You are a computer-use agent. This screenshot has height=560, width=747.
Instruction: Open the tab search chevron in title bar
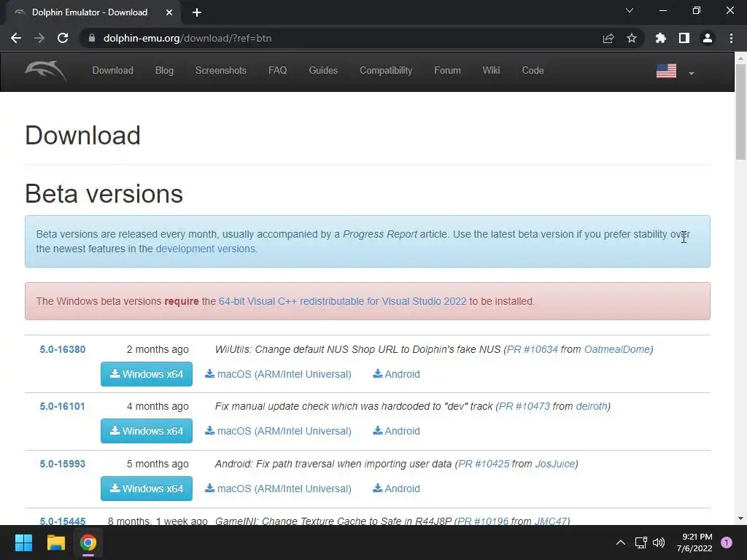[x=630, y=10]
